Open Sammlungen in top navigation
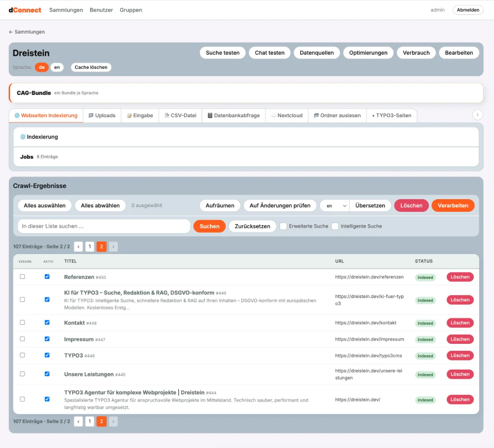 (x=66, y=10)
